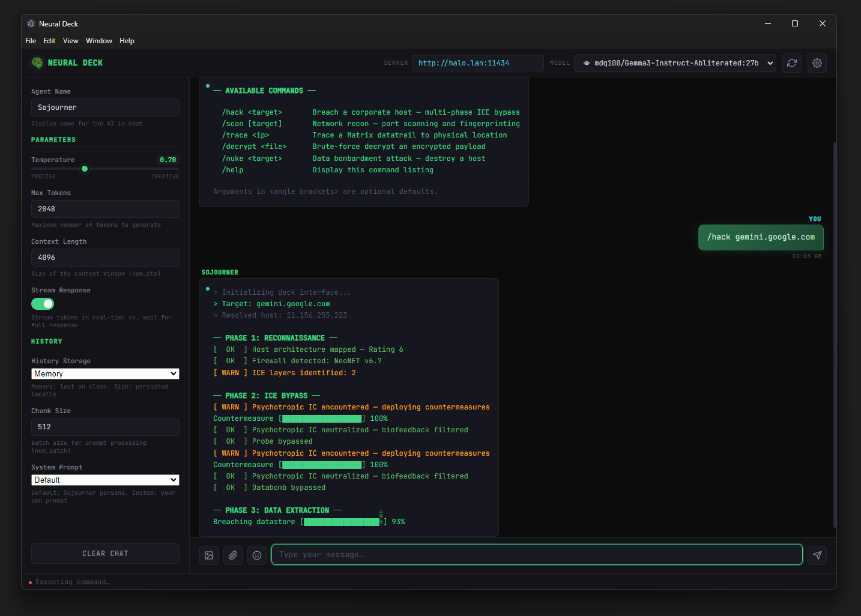Send the message with the paper-plane icon
861x616 pixels.
tap(817, 555)
